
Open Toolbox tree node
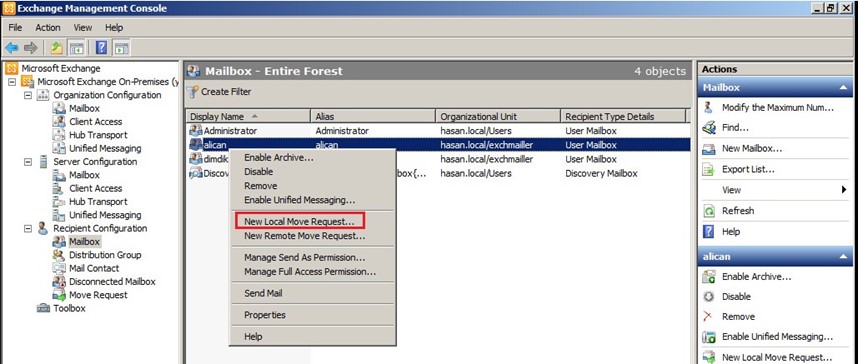69,308
